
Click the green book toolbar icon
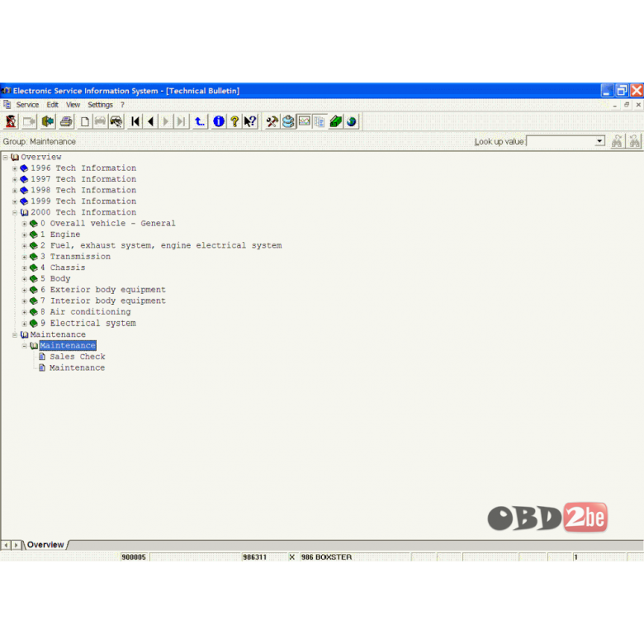pyautogui.click(x=335, y=121)
